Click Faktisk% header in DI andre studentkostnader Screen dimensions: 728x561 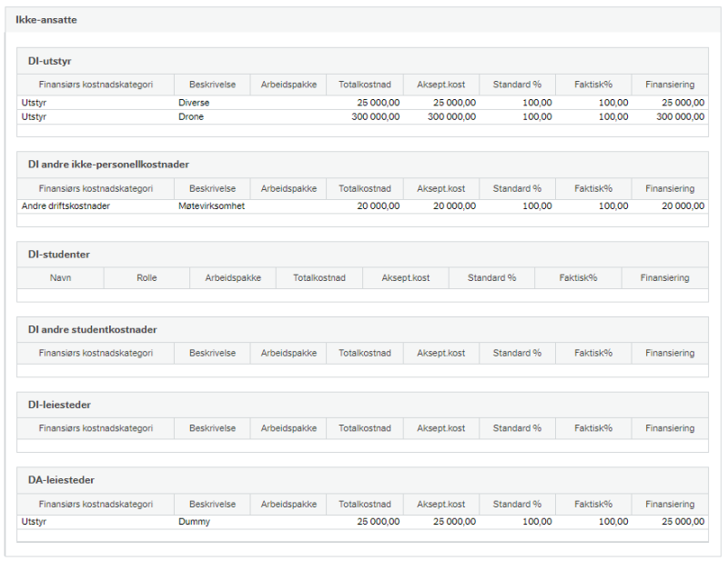click(x=593, y=353)
